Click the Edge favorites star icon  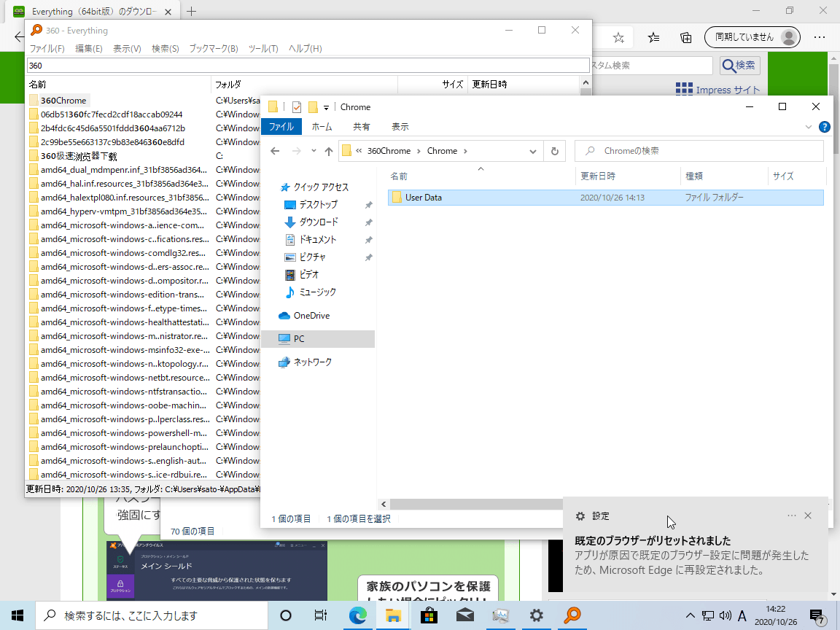point(618,37)
